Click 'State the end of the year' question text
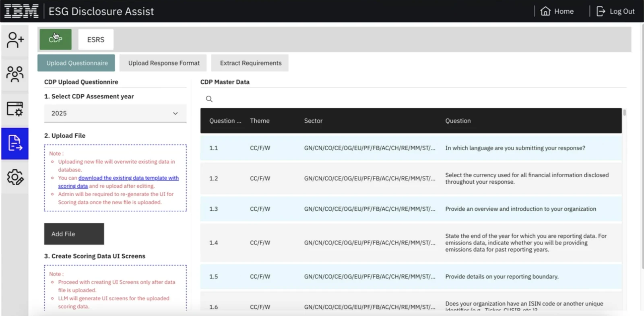644x316 pixels. (526, 243)
